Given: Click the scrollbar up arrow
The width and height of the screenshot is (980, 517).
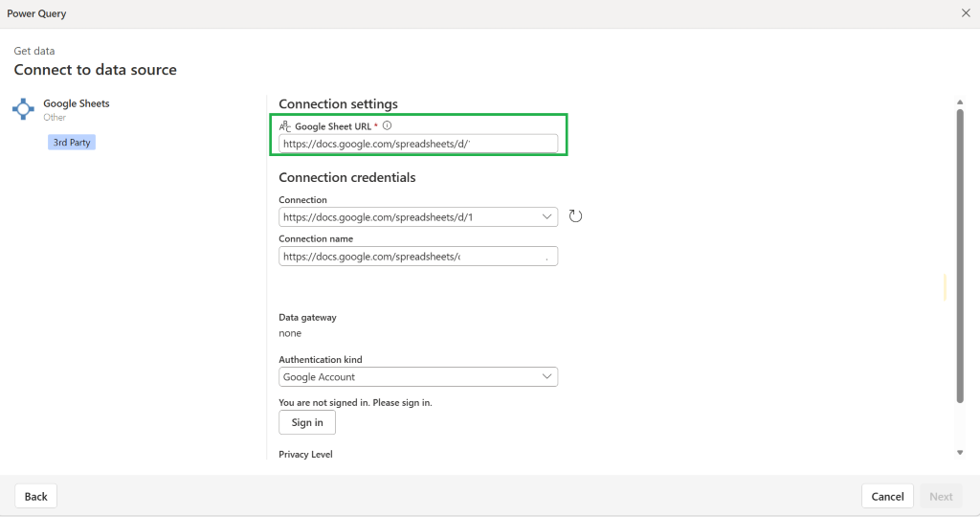Looking at the screenshot, I should (x=960, y=101).
